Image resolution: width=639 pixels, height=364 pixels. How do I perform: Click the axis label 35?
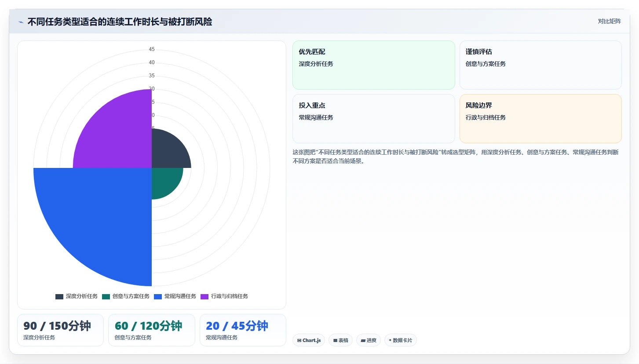[x=152, y=76]
